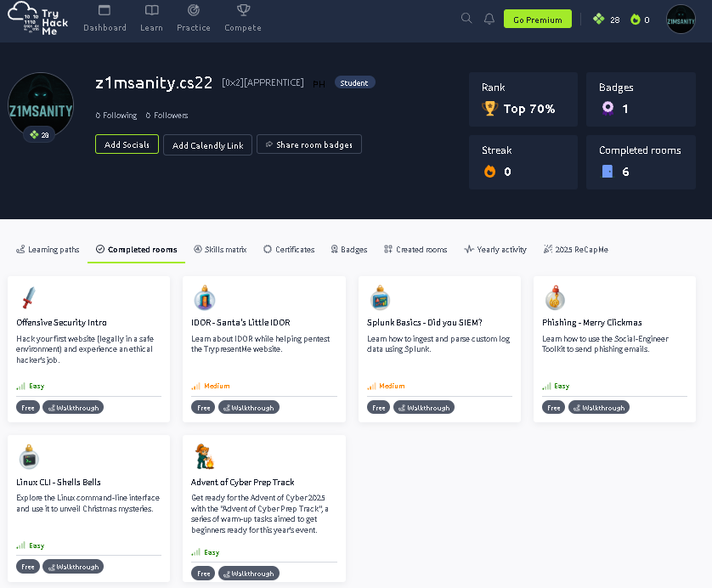Click the Go Premium button
The width and height of the screenshot is (712, 588).
537,20
